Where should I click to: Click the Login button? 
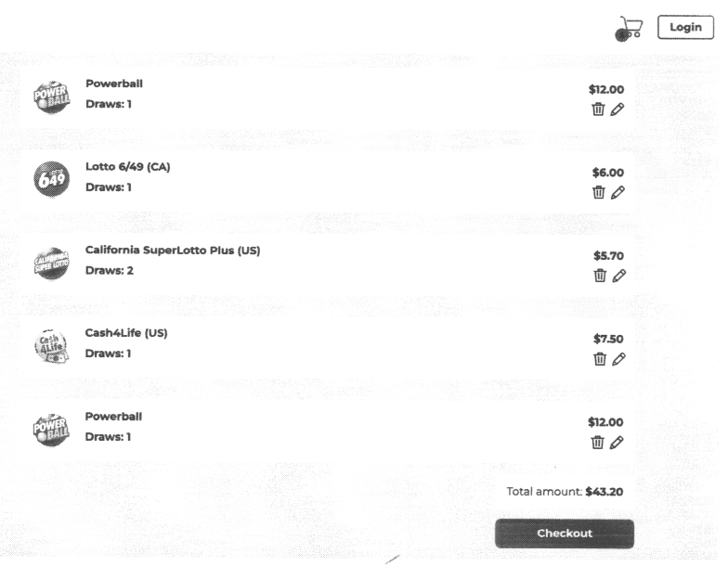point(685,28)
